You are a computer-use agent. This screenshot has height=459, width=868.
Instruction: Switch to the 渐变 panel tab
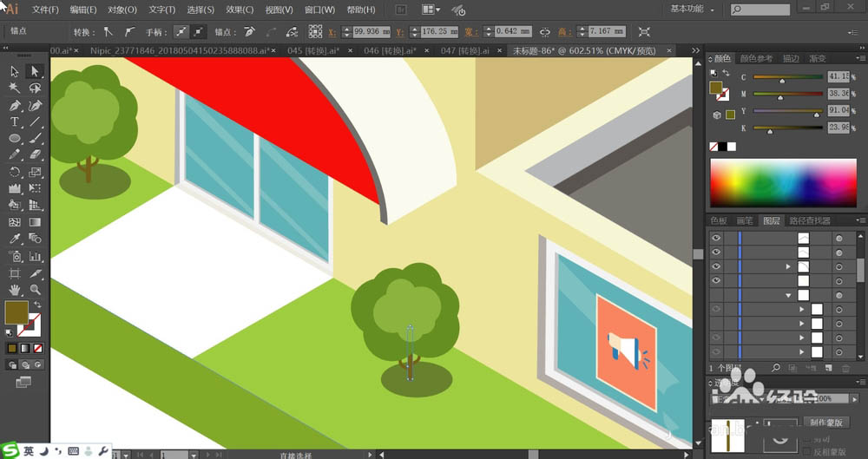click(818, 58)
